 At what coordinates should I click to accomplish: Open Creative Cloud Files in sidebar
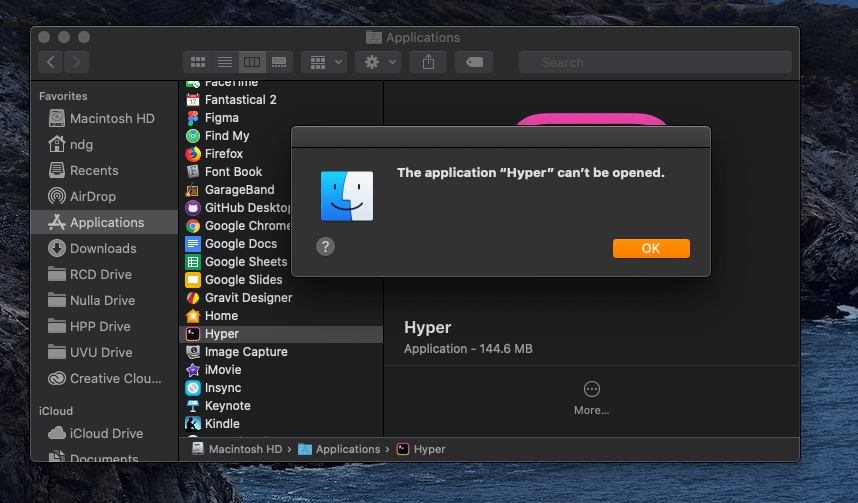click(x=104, y=378)
